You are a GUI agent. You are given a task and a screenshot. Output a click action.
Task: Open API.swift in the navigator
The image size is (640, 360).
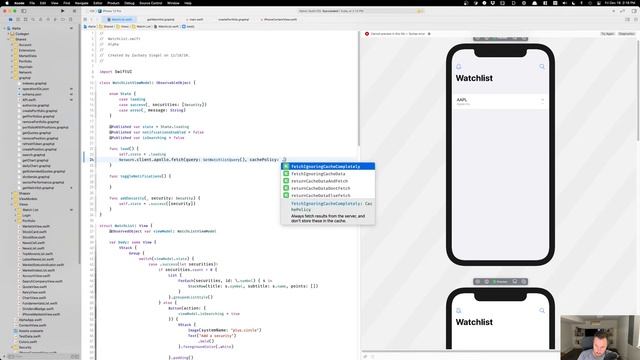pos(29,100)
